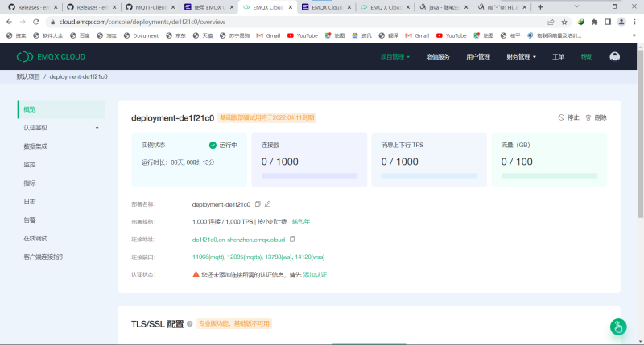Screen dimensions: 644x345
Task: Open the tab search chevron
Action: 576,6
